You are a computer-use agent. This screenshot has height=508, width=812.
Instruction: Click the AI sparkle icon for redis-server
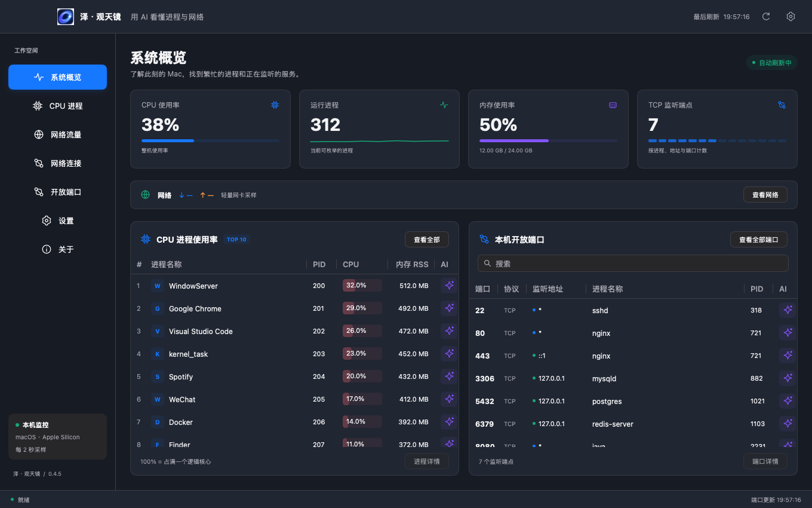pyautogui.click(x=788, y=424)
